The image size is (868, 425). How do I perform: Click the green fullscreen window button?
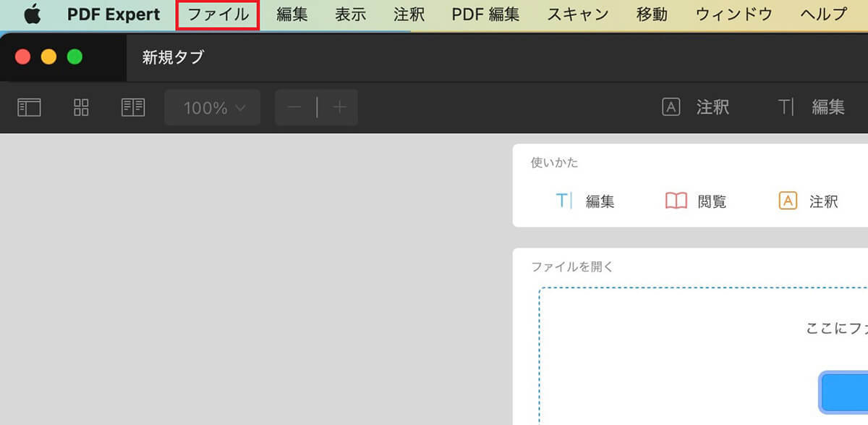(x=75, y=56)
